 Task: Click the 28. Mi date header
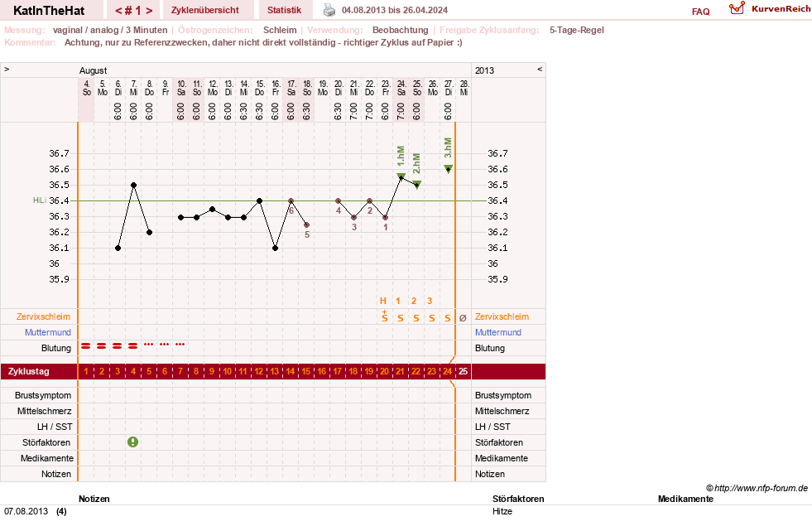(x=464, y=88)
